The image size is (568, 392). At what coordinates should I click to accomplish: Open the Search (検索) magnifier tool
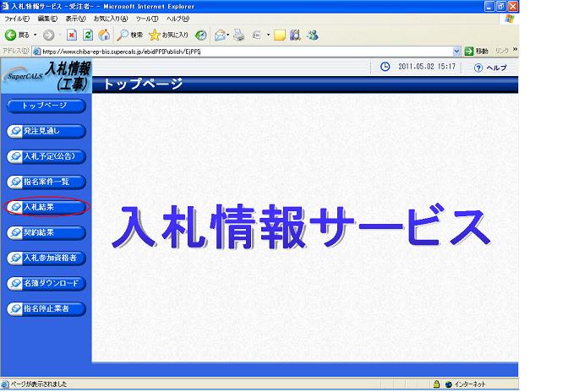coord(129,35)
